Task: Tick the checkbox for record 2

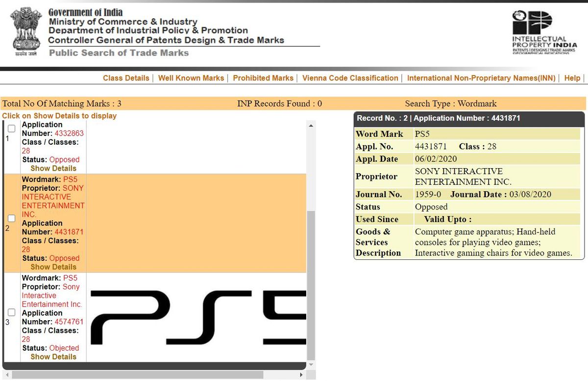Action: click(12, 218)
